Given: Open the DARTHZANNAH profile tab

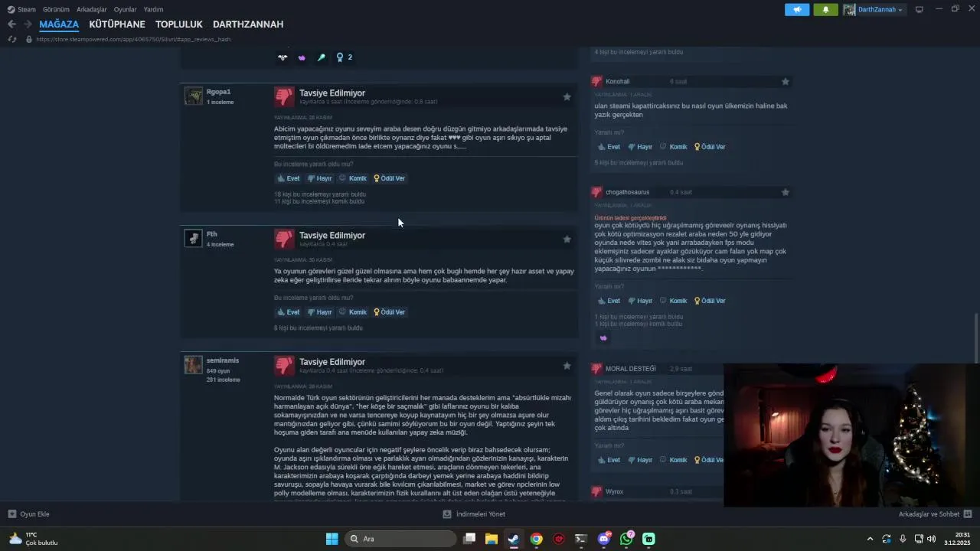Looking at the screenshot, I should pyautogui.click(x=248, y=24).
